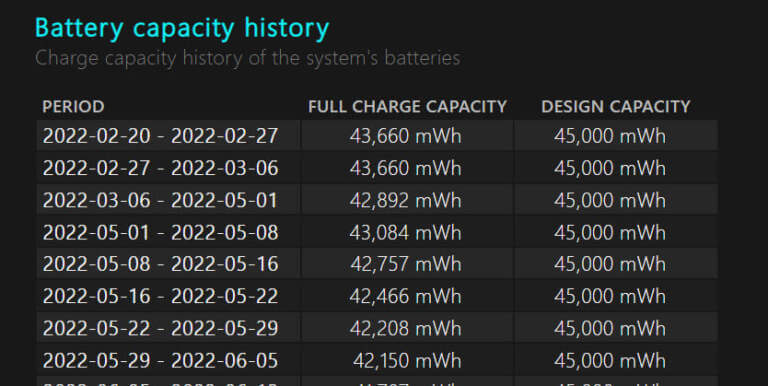Select the DESIGN CAPACITY column header

pyautogui.click(x=616, y=106)
